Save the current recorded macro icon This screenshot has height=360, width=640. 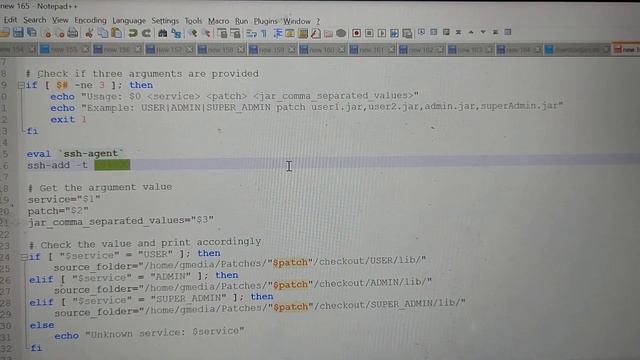pyautogui.click(x=407, y=33)
